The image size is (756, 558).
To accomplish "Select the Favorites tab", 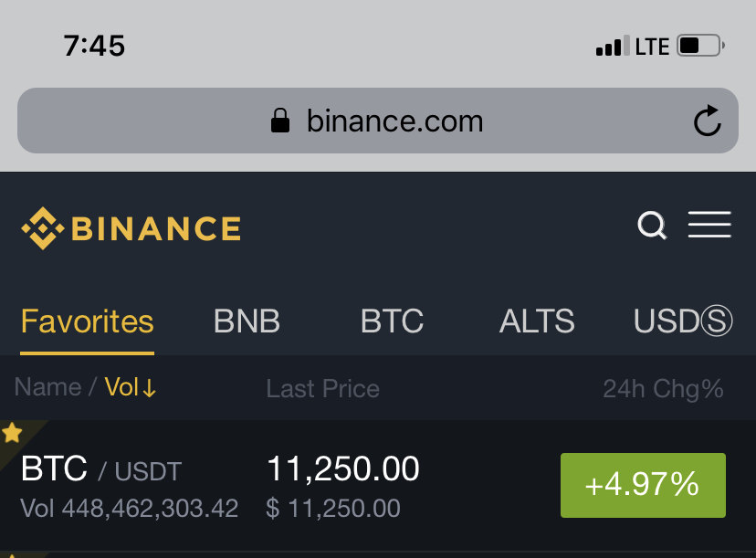I will coord(88,321).
